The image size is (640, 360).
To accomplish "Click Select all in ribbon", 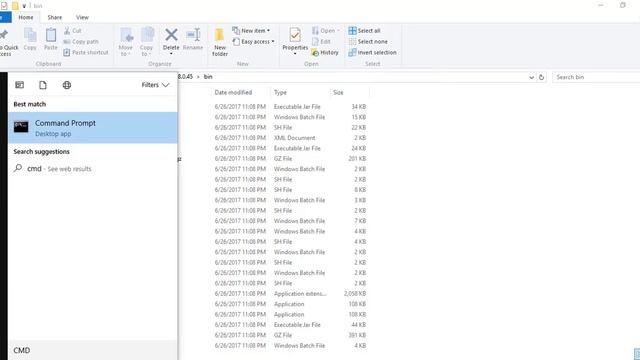I will tap(364, 31).
